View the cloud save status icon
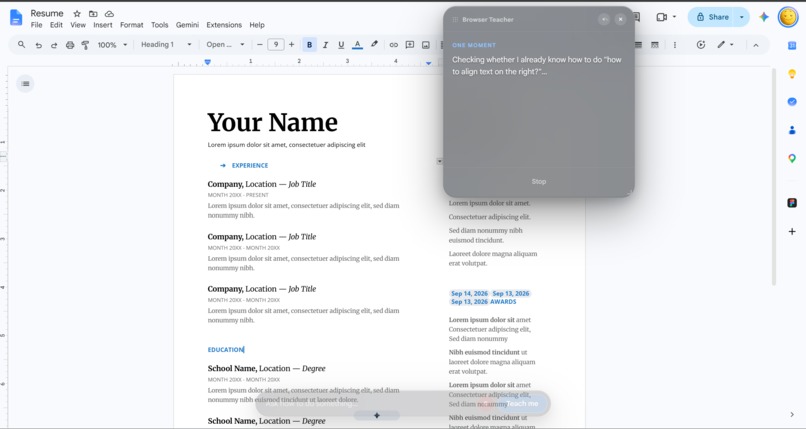 pyautogui.click(x=109, y=14)
